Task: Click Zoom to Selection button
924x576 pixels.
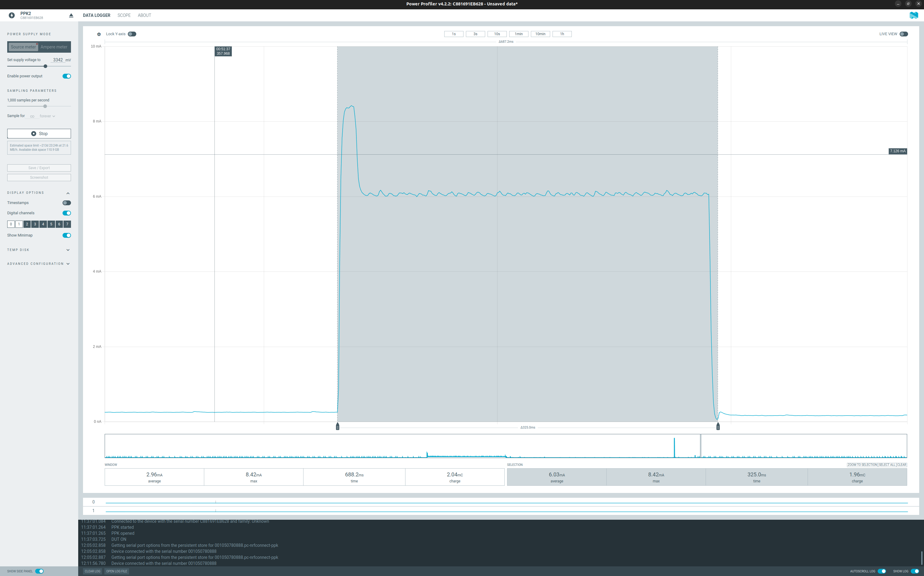Action: 862,465
